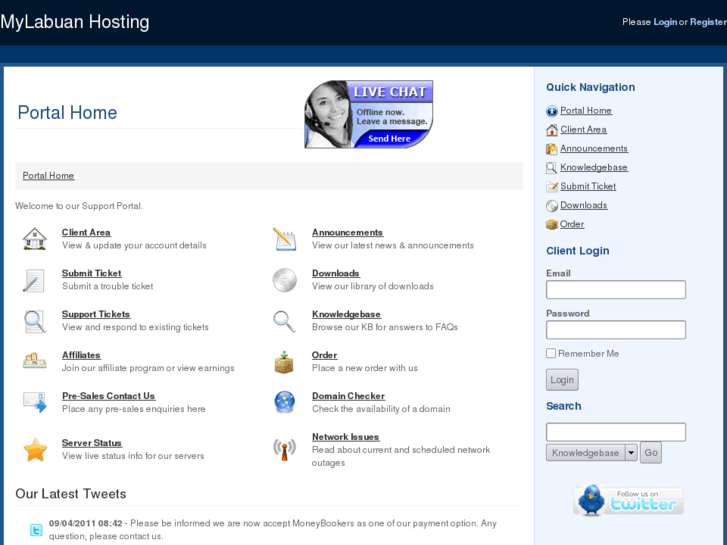This screenshot has width=727, height=545.
Task: Click the Affiliates money icon
Action: tap(35, 361)
